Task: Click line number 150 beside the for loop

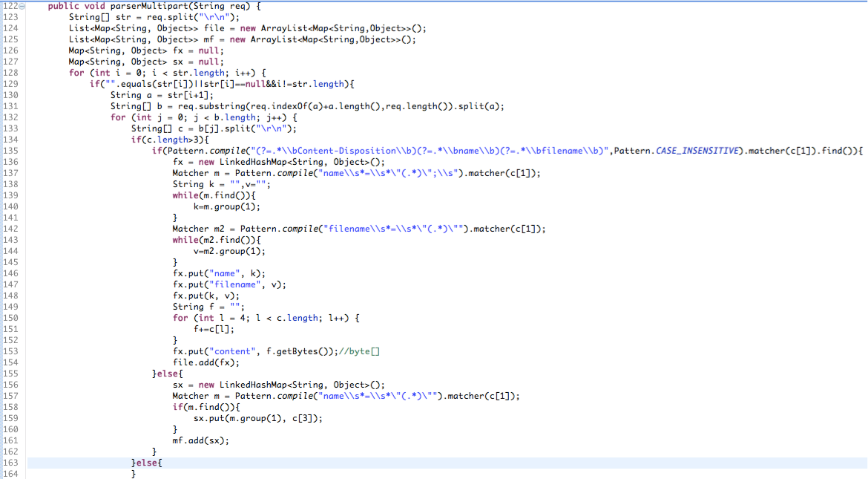Action: (x=10, y=319)
